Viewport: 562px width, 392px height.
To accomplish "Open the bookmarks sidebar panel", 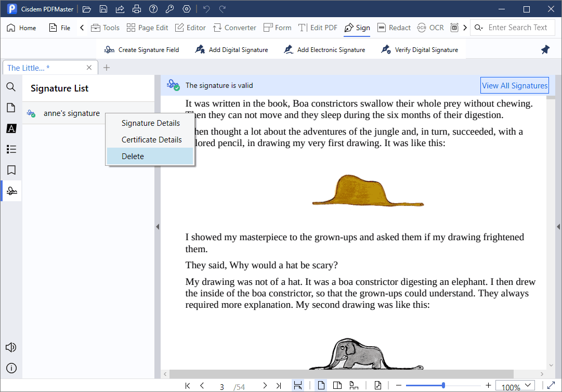I will point(11,170).
